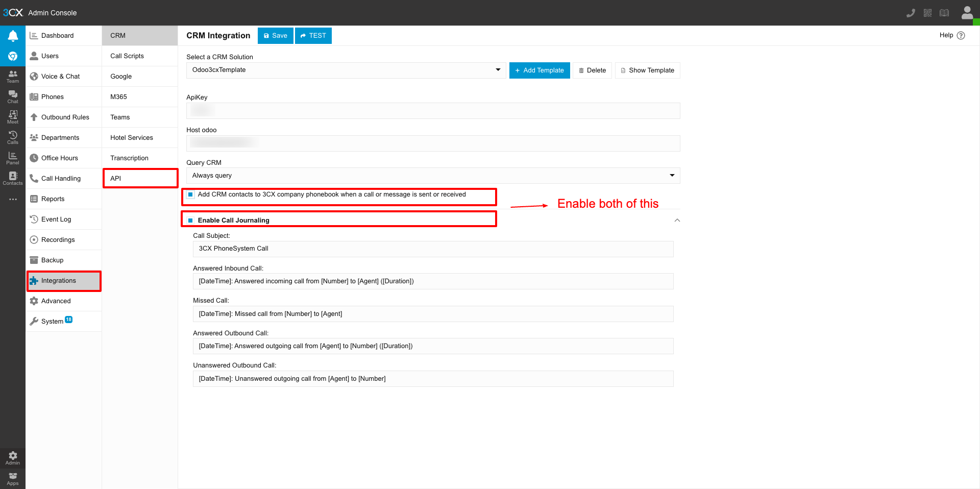Click the Missed Call template field
This screenshot has width=980, height=489.
click(x=433, y=314)
